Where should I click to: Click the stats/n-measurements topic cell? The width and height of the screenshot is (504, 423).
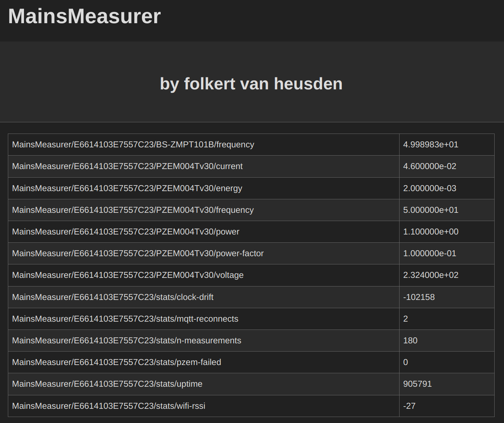point(204,340)
